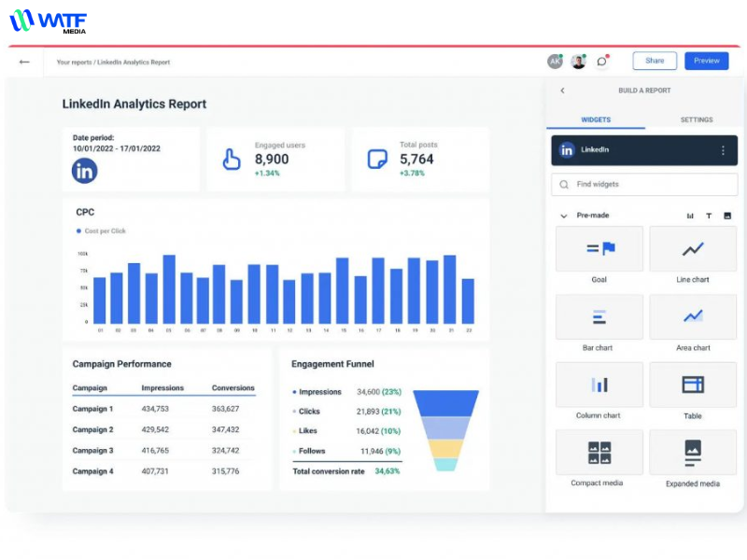Add the Column chart widget

click(599, 385)
